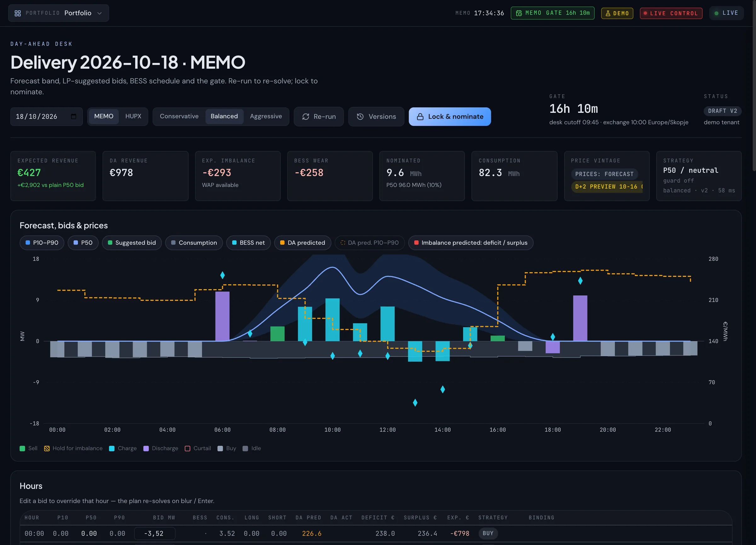
Task: Select the MEMO market tab
Action: point(104,116)
